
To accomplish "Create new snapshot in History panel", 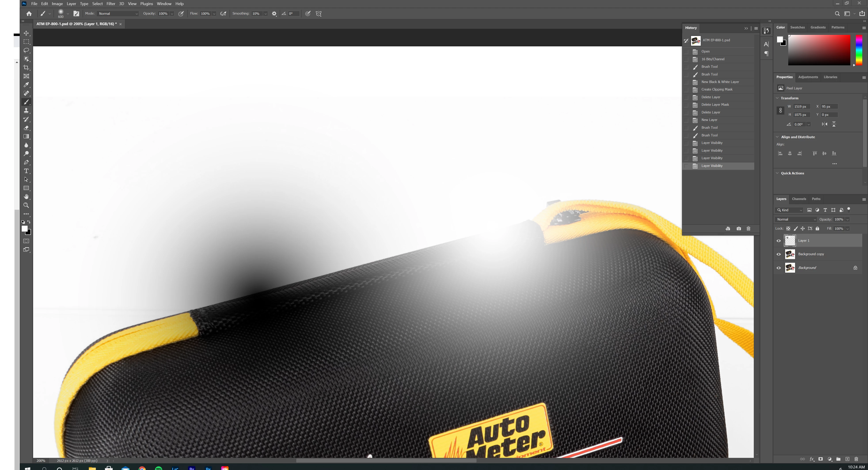I will click(x=739, y=229).
